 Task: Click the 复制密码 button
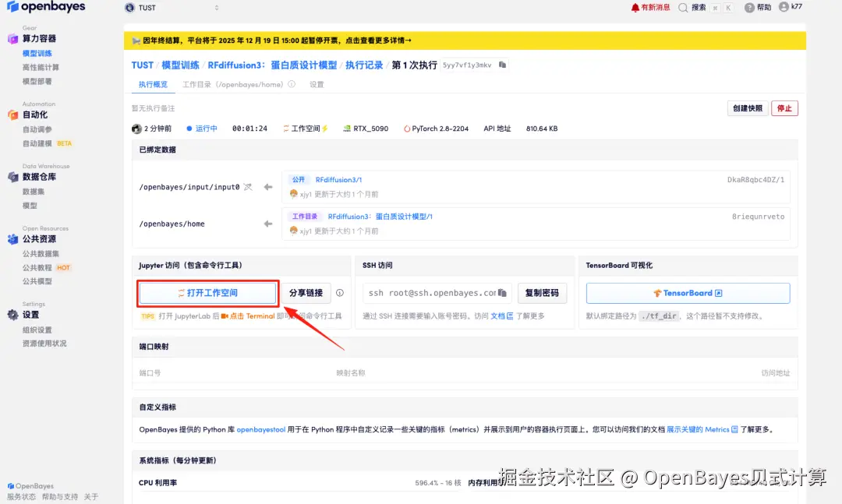click(542, 293)
